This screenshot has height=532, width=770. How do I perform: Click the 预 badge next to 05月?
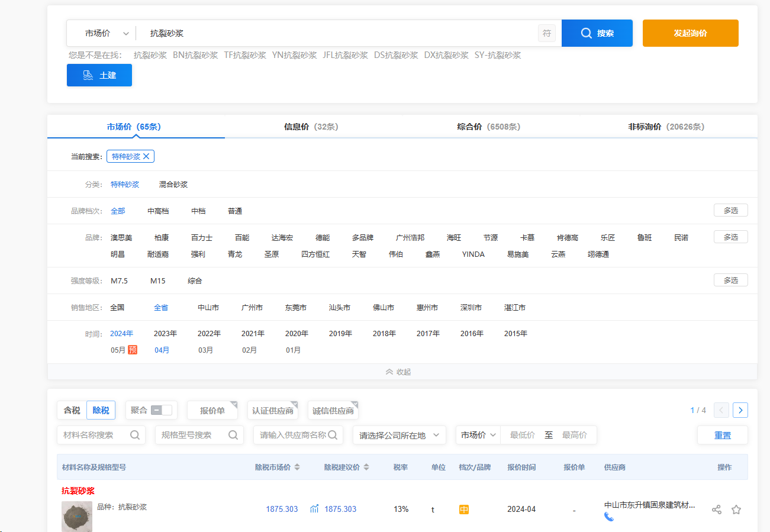133,350
